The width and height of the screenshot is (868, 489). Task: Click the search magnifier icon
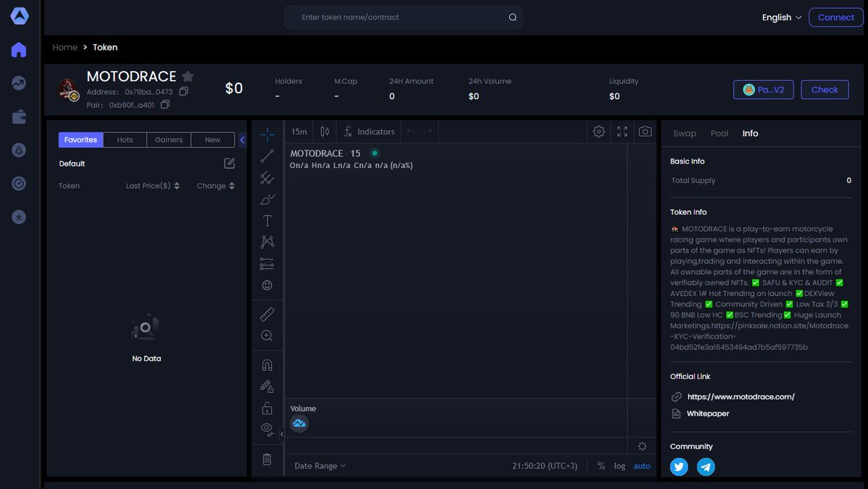point(513,17)
